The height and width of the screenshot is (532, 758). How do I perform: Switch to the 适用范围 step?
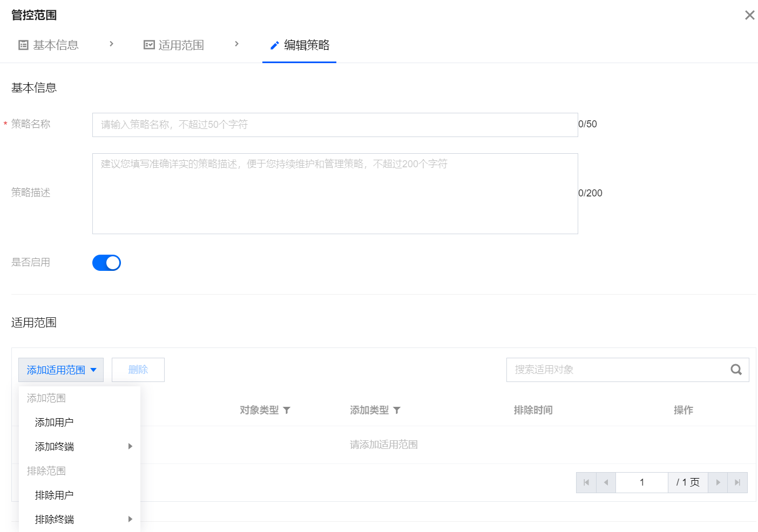pos(180,45)
